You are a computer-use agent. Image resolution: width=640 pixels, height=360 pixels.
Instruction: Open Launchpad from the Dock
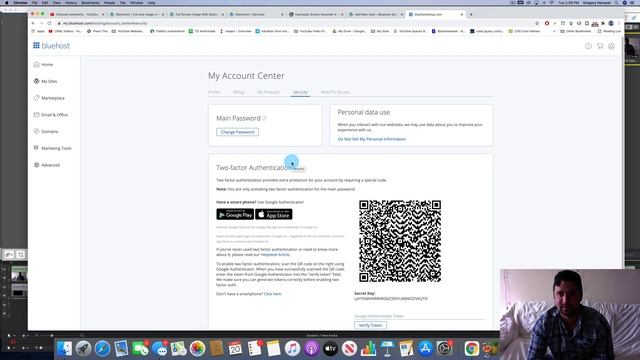coord(83,349)
